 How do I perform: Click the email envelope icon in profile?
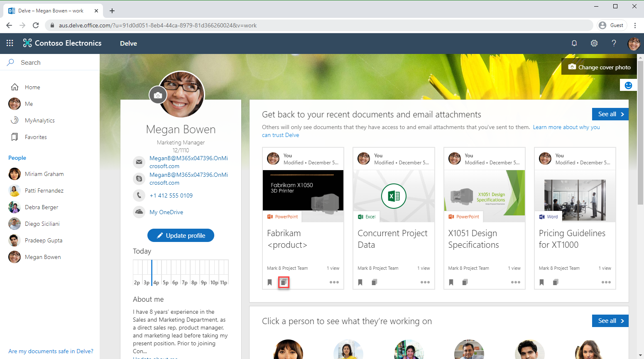point(139,162)
